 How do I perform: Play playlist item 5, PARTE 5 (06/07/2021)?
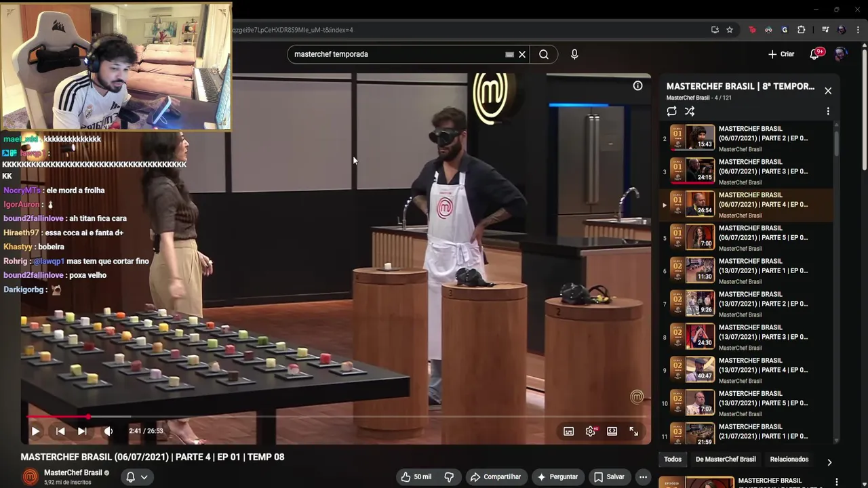pyautogui.click(x=746, y=238)
